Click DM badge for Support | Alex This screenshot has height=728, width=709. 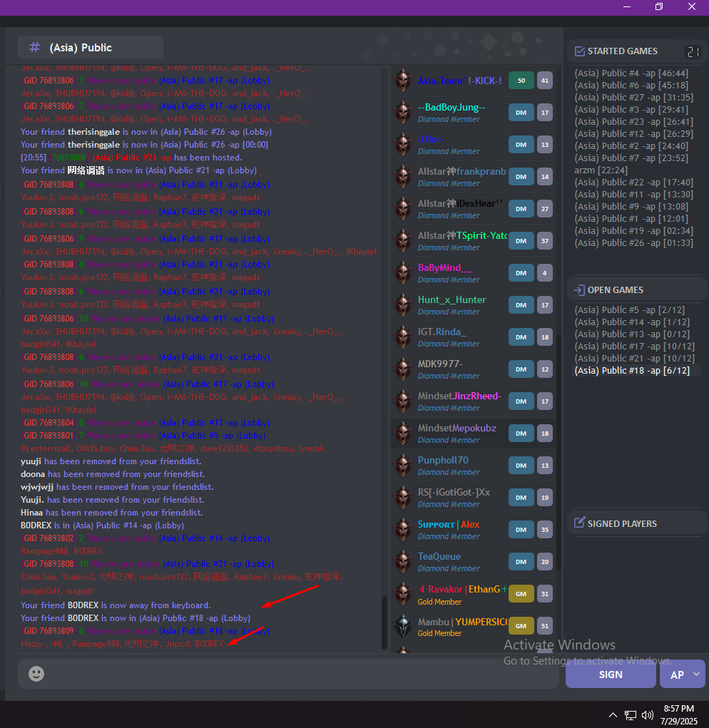pyautogui.click(x=521, y=530)
